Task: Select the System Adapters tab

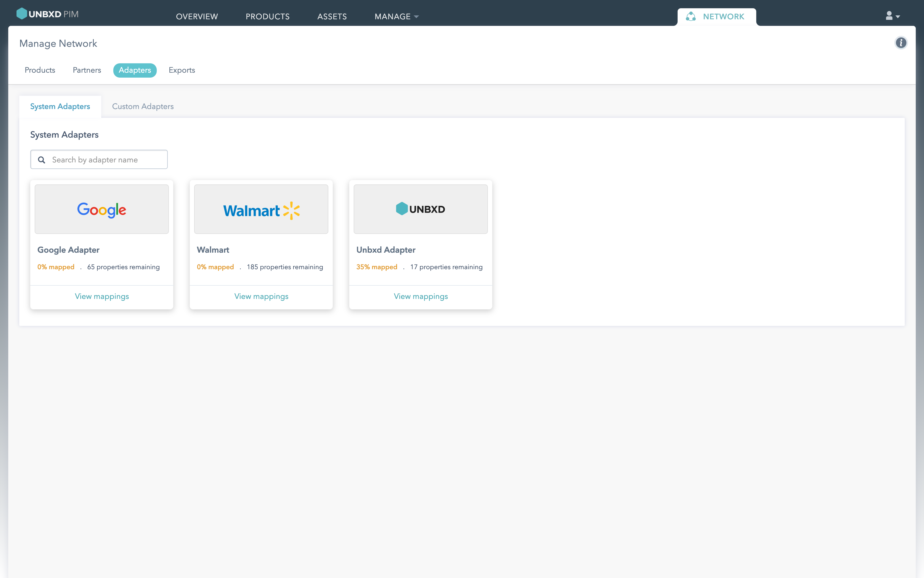Action: pyautogui.click(x=60, y=106)
